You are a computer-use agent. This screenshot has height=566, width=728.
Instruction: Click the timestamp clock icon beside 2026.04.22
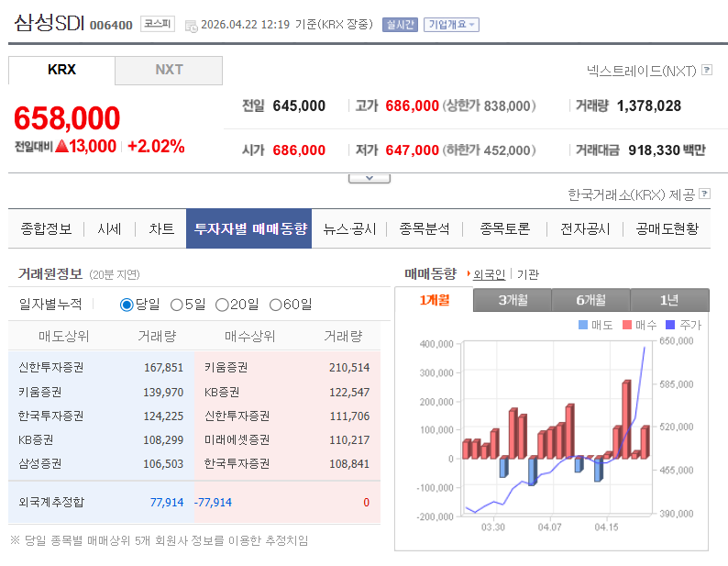click(192, 26)
